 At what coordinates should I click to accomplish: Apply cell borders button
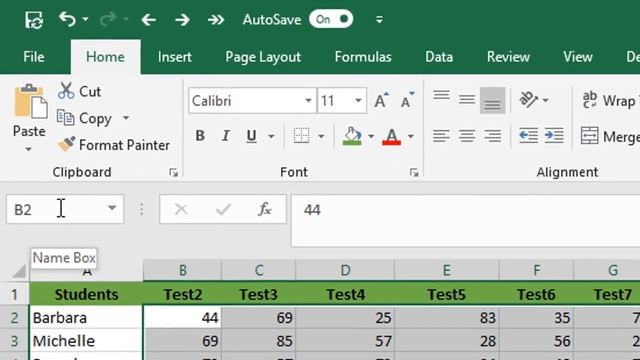[x=302, y=136]
